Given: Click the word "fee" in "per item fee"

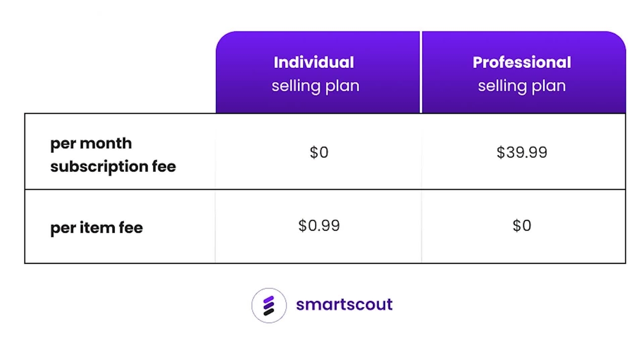Looking at the screenshot, I should pyautogui.click(x=131, y=228).
